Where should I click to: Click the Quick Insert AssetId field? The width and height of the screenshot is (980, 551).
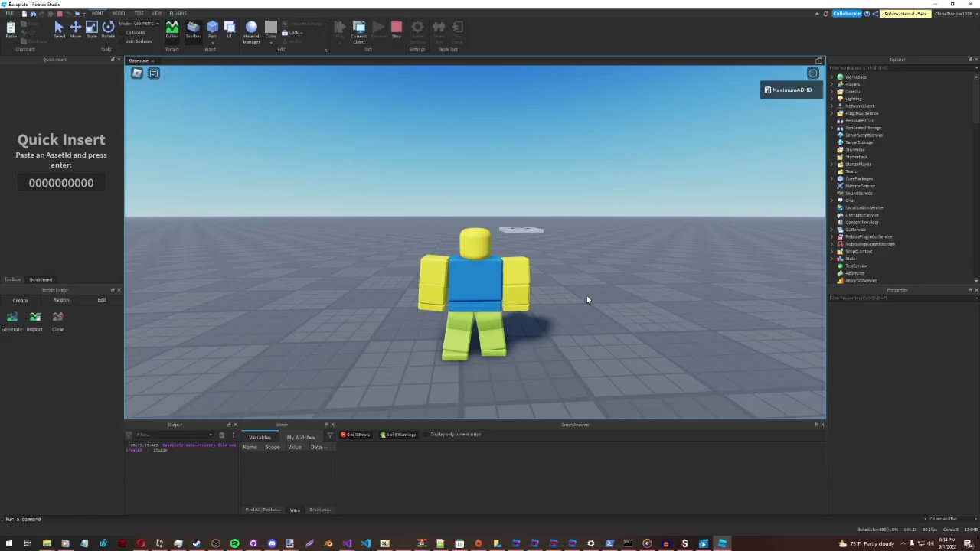coord(61,183)
